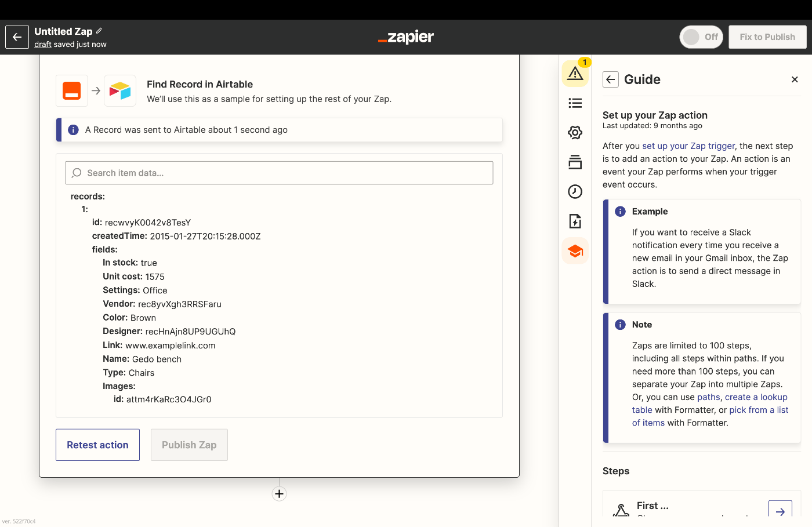Open the 'set up your Zap trigger' link

[x=688, y=146]
